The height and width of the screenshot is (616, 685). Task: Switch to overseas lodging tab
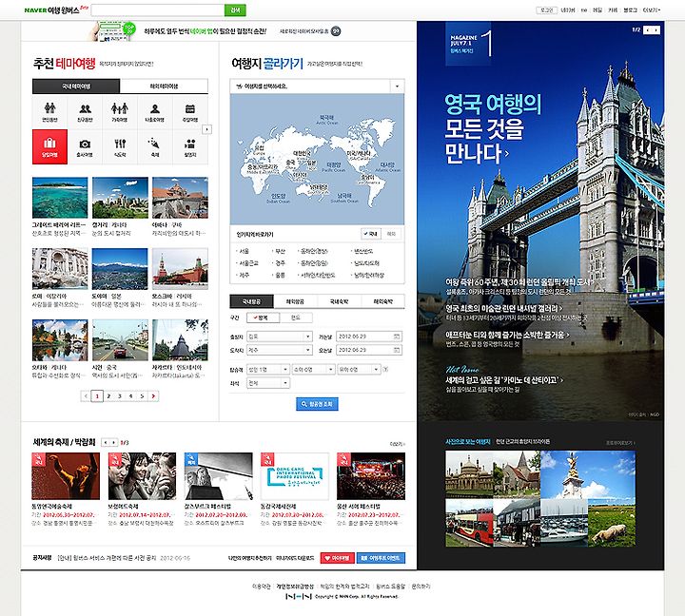[x=382, y=301]
